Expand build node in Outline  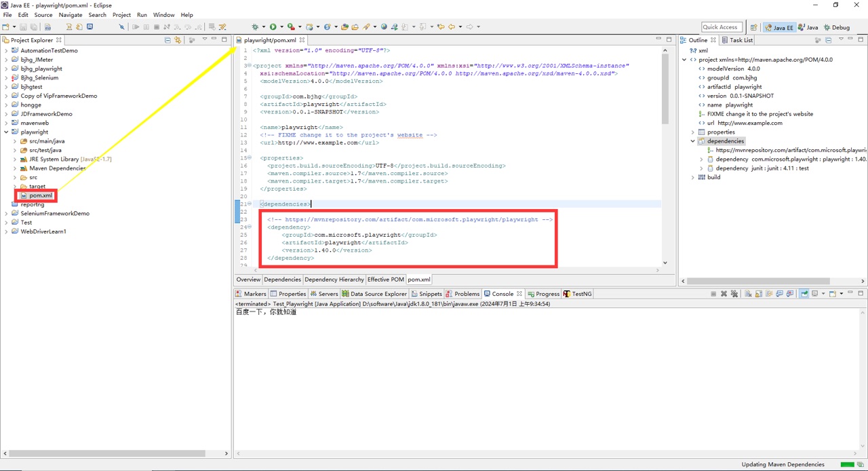click(x=692, y=177)
